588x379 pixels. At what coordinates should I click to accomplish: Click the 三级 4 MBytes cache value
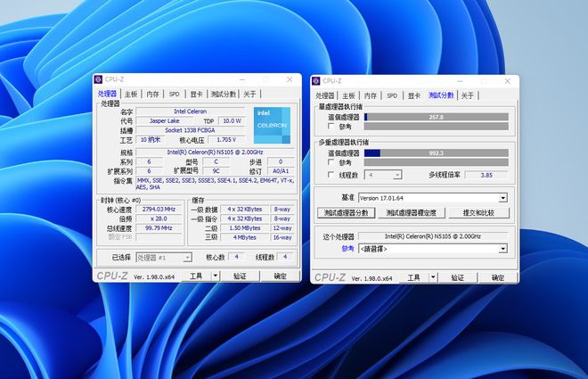[245, 237]
